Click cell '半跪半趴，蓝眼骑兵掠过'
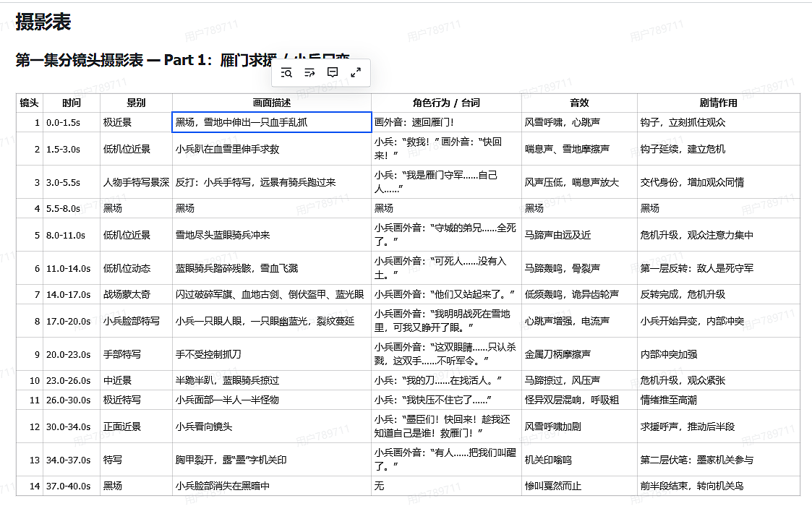The height and width of the screenshot is (506, 812). [272, 380]
